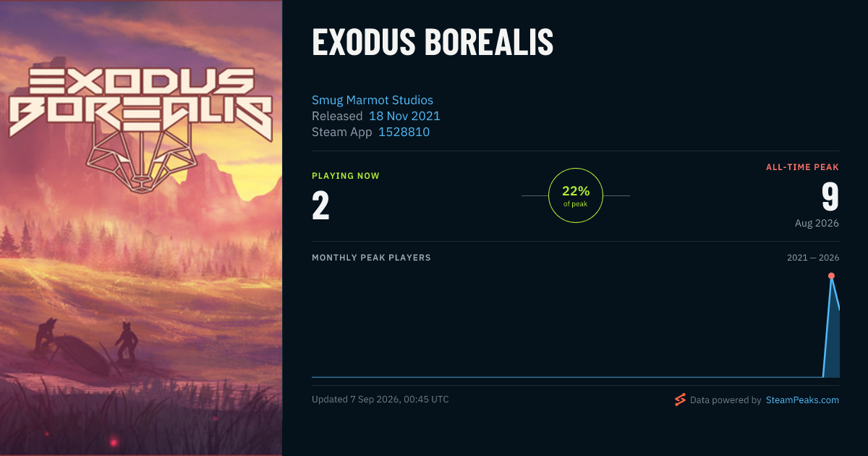Select the red peak marker on chart
The height and width of the screenshot is (456, 868).
click(831, 276)
